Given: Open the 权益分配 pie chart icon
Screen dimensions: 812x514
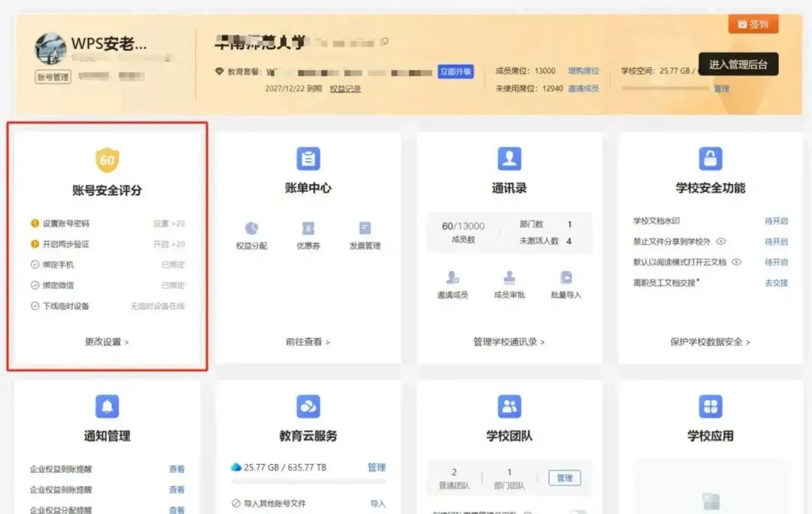Looking at the screenshot, I should point(251,229).
